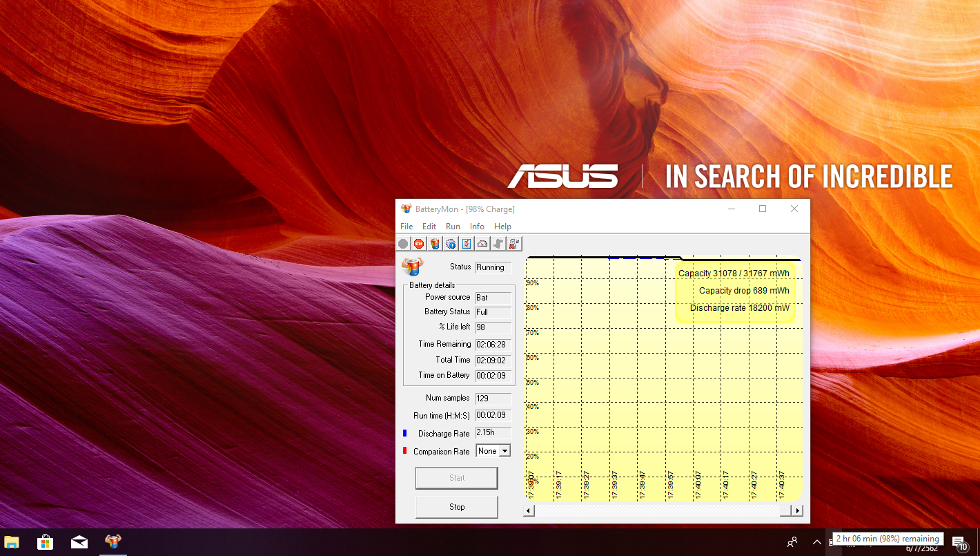Click the blue Discharge Rate color marker
The image size is (980, 556).
click(x=404, y=433)
